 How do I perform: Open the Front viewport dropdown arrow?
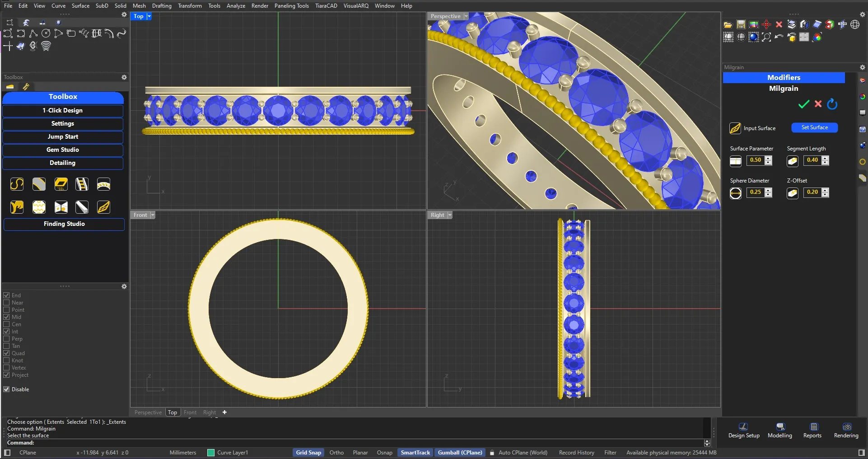[x=153, y=215]
